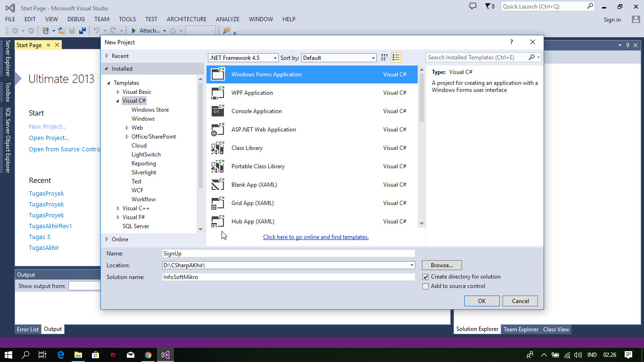Viewport: 644px width, 362px height.
Task: Open the ARCHITECTURE menu
Action: pos(187,19)
